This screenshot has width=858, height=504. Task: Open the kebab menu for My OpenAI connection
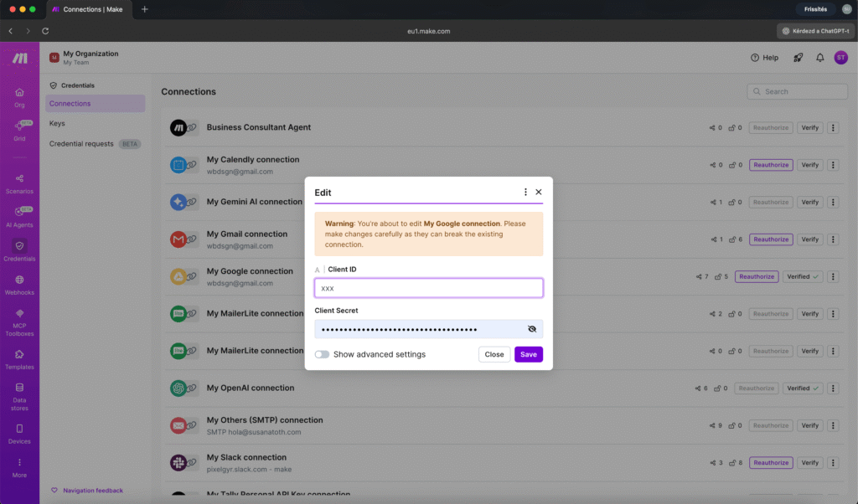point(833,388)
